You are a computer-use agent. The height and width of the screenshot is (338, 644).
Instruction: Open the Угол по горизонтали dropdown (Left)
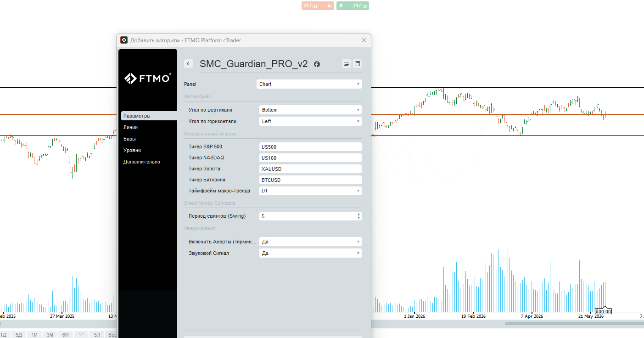coord(310,121)
